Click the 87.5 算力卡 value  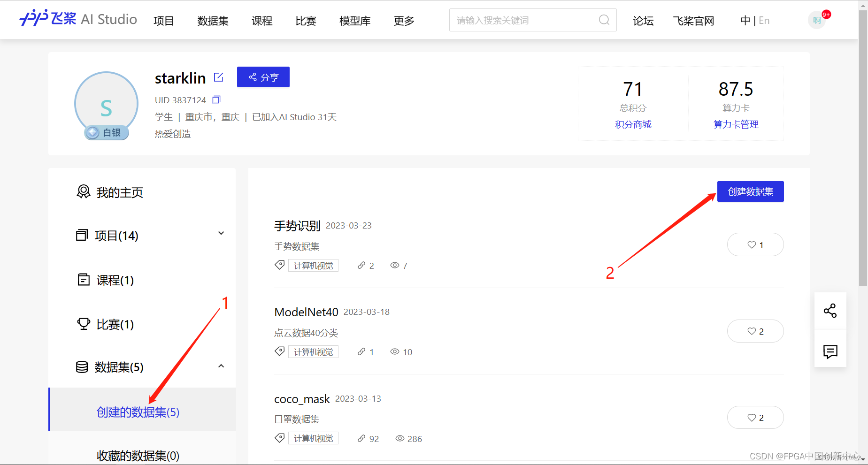736,89
